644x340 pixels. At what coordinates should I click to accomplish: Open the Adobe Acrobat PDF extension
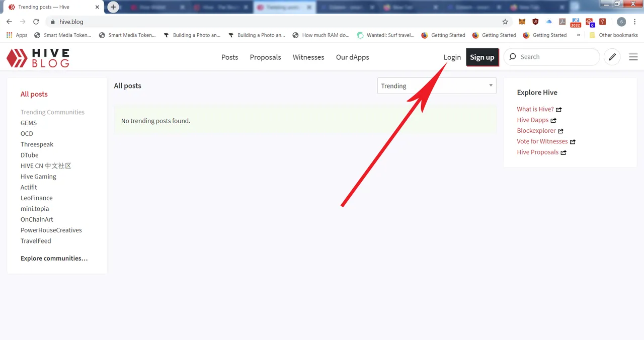(x=562, y=22)
